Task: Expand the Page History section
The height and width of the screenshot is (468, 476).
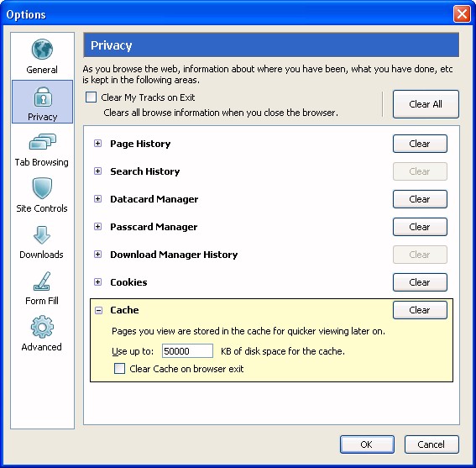Action: 97,144
